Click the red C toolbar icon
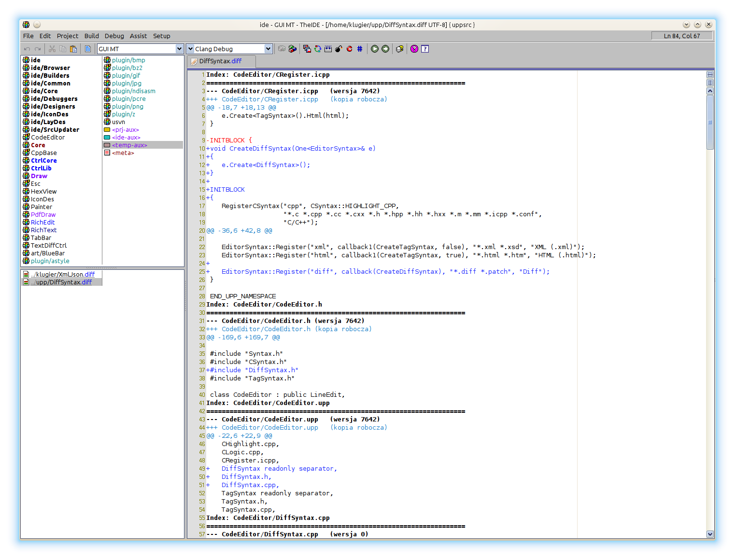 349,49
